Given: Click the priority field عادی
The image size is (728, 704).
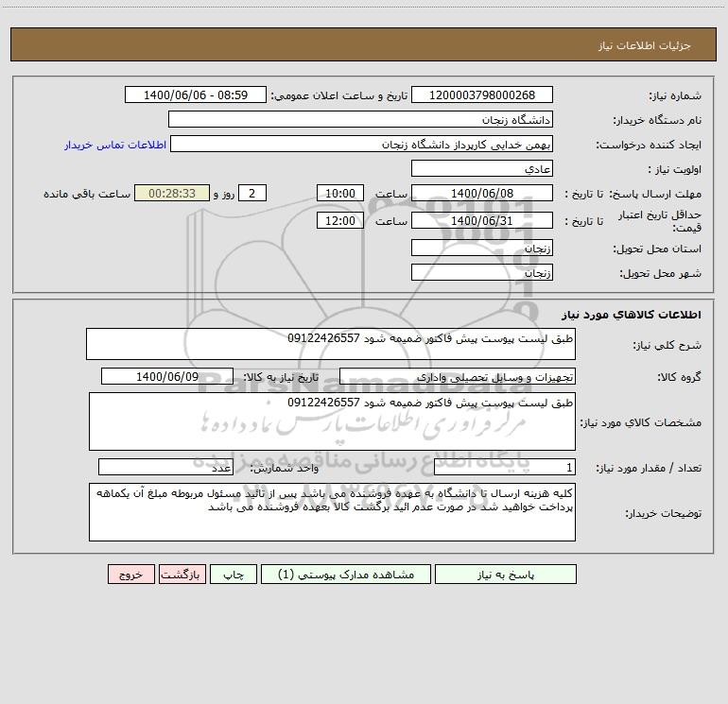Looking at the screenshot, I should (x=482, y=168).
